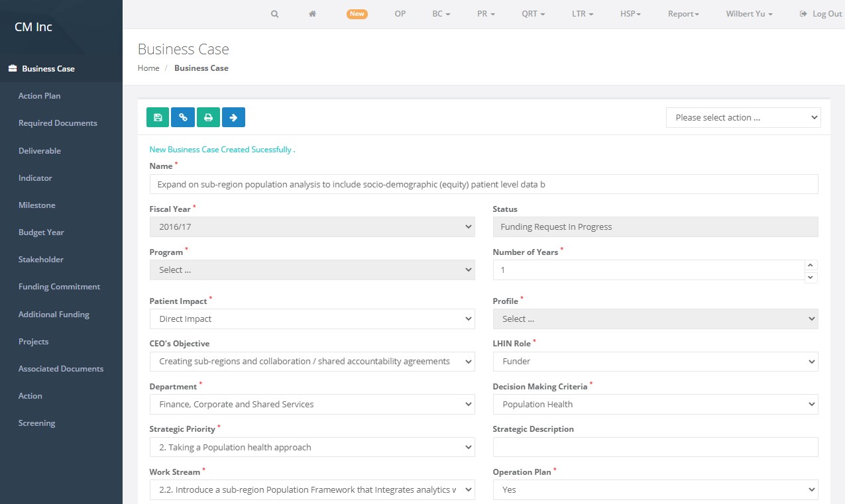Click the green print icon button
845x504 pixels.
(208, 117)
